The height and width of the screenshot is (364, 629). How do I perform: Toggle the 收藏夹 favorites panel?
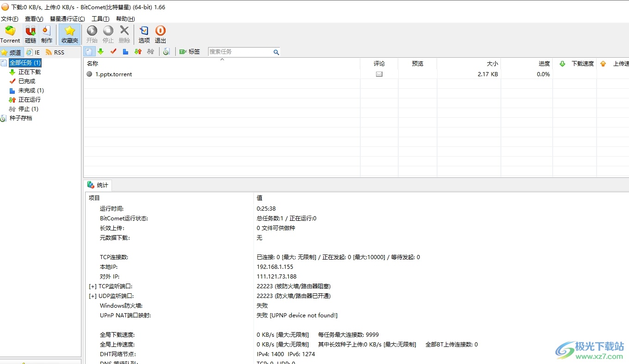tap(70, 35)
